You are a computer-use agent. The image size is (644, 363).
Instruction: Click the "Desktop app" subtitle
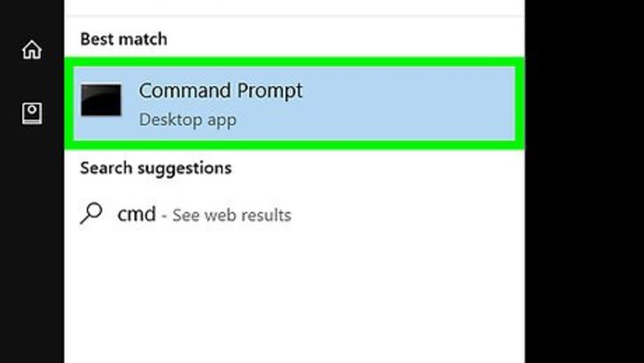[x=187, y=120]
